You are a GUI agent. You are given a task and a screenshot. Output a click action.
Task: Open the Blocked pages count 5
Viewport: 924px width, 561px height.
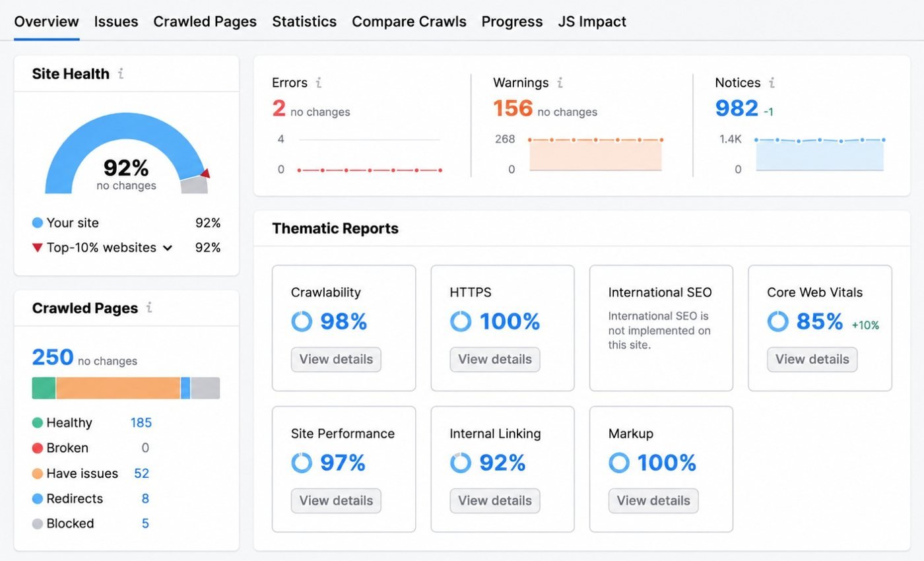[145, 523]
